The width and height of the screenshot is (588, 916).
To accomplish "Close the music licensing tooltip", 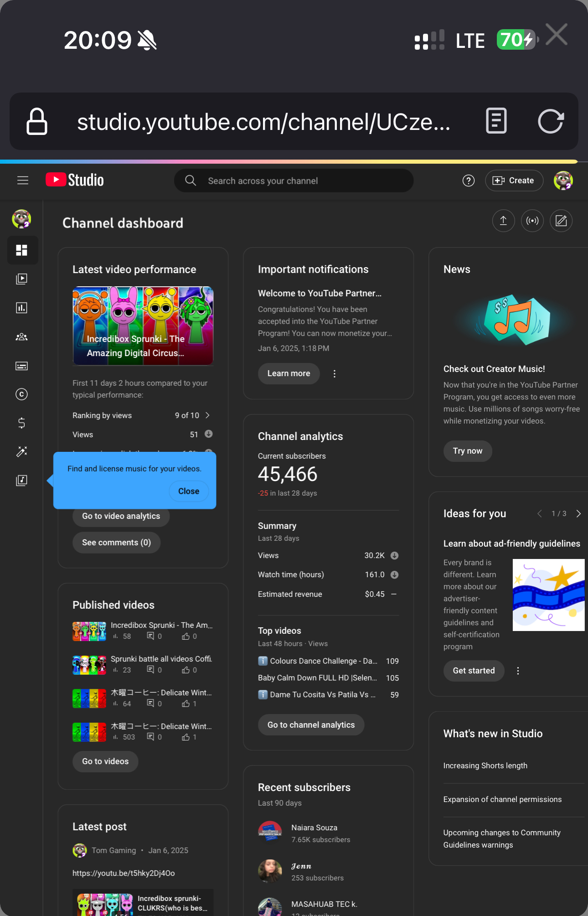I will (189, 492).
